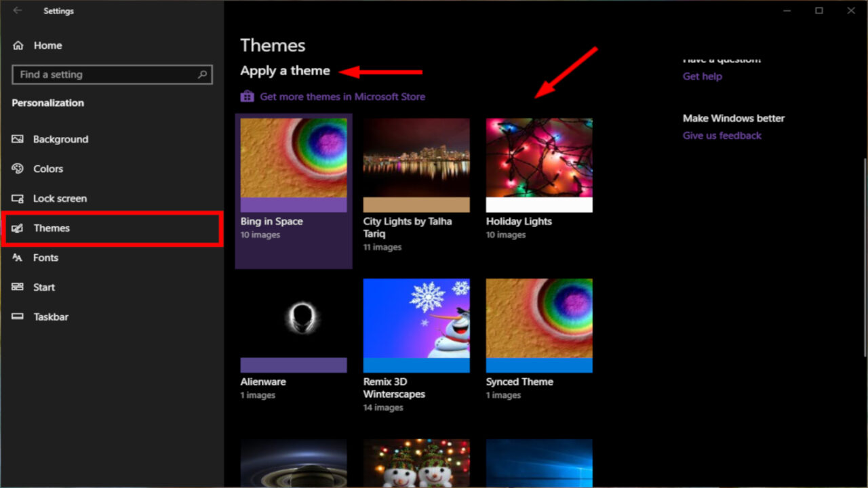Click the Microsoft Store shopping bag icon
This screenshot has width=868, height=488.
tap(247, 96)
